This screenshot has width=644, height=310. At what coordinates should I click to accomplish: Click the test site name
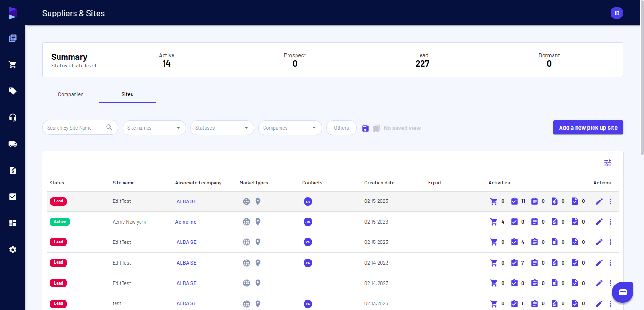117,304
